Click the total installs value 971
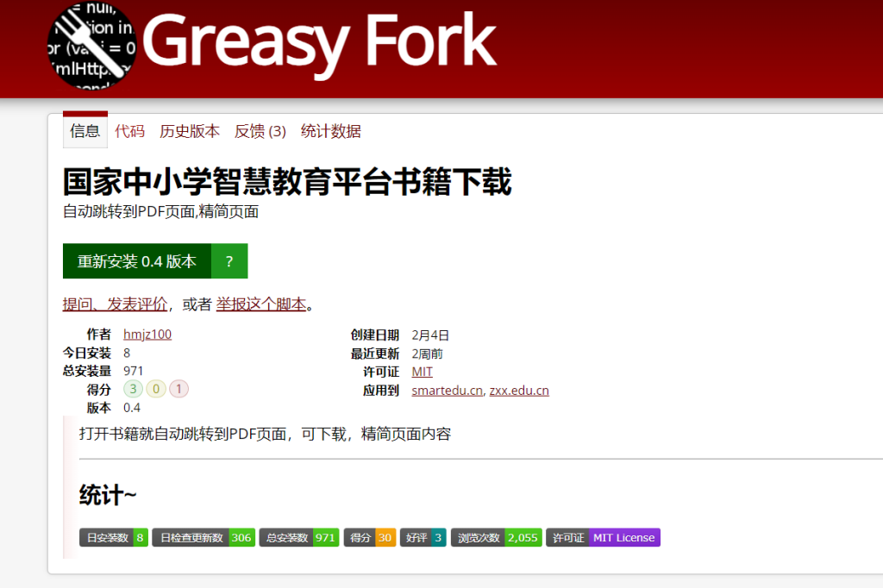Image resolution: width=883 pixels, height=588 pixels. click(134, 371)
